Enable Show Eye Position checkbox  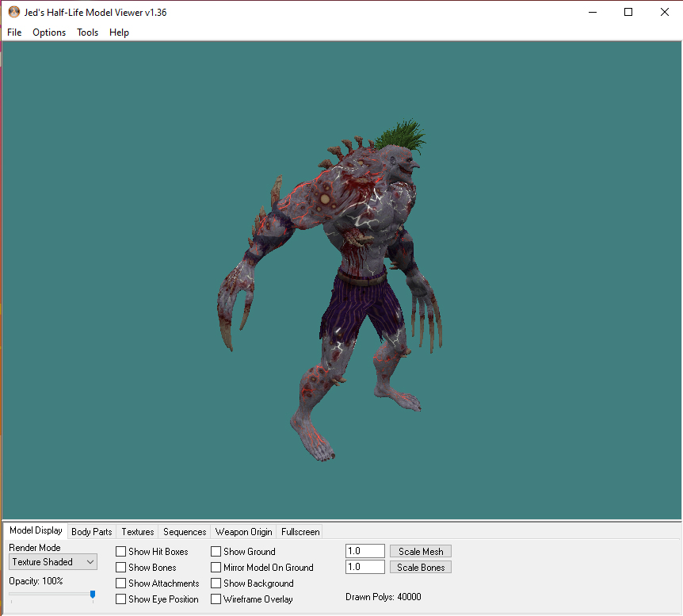point(120,599)
